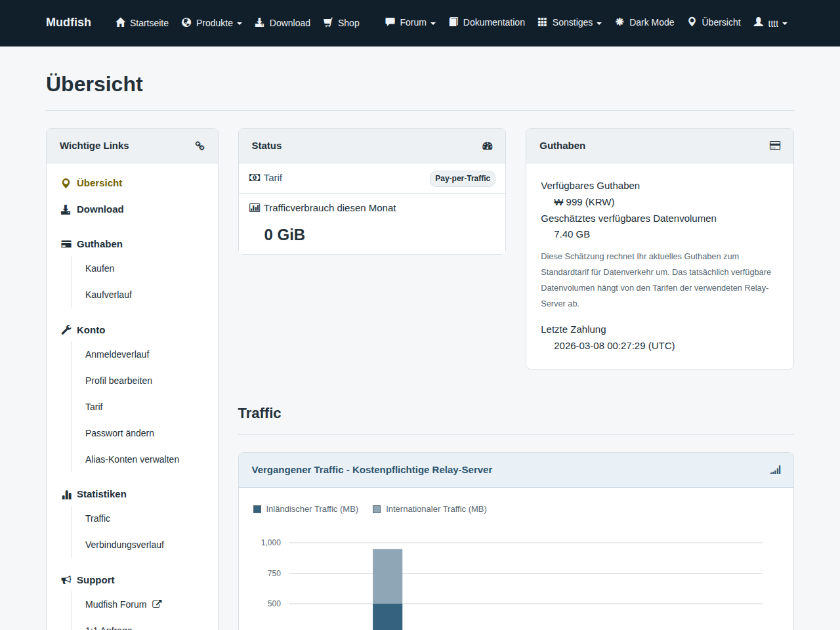840x630 pixels.
Task: Open the Kaufen sidebar link
Action: tap(100, 268)
